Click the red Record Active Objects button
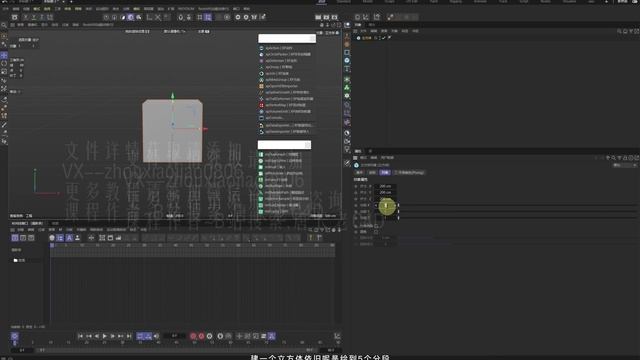Screen dimensions: 640x360 pyautogui.click(x=193, y=336)
